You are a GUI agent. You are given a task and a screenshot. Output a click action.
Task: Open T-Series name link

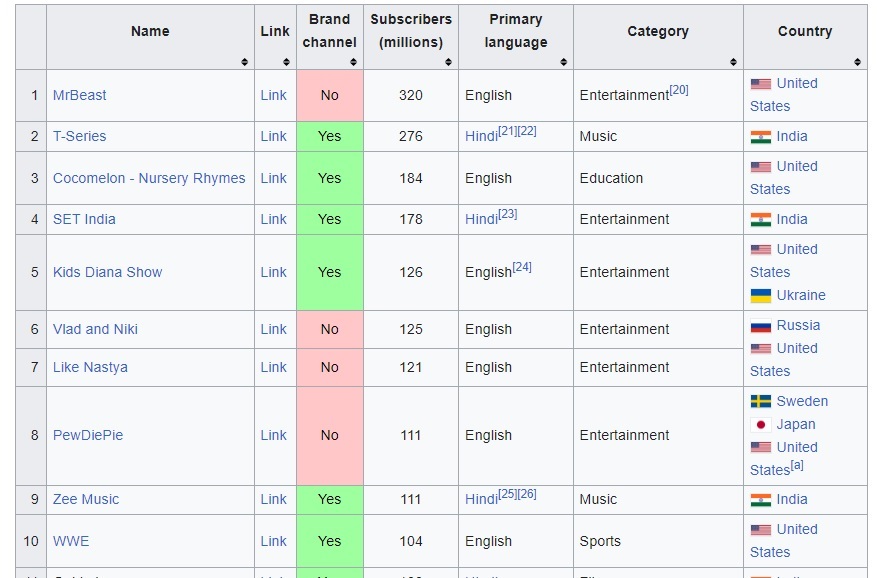(79, 137)
